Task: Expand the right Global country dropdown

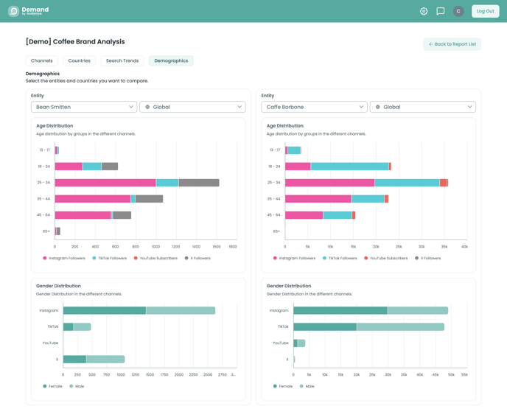Action: pos(422,107)
